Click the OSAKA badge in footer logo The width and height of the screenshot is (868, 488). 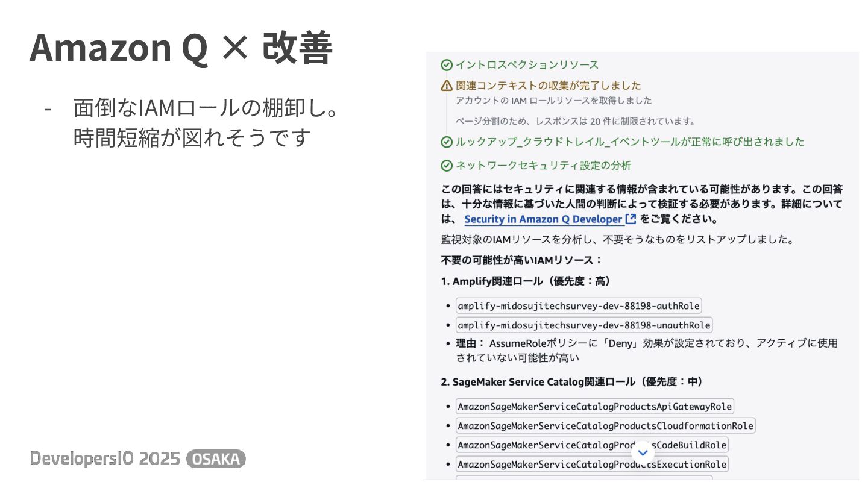point(216,459)
